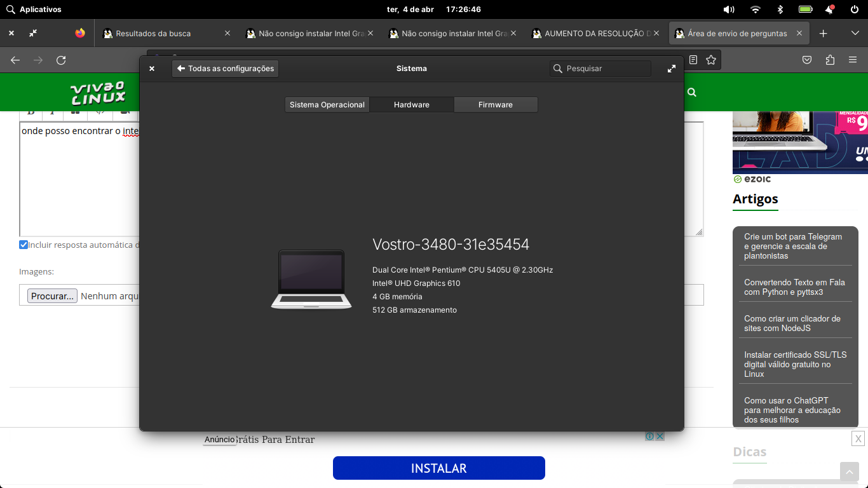Click Dual Core Intel Pentium CPU text
Screen dimensions: 868x488
coord(463,270)
